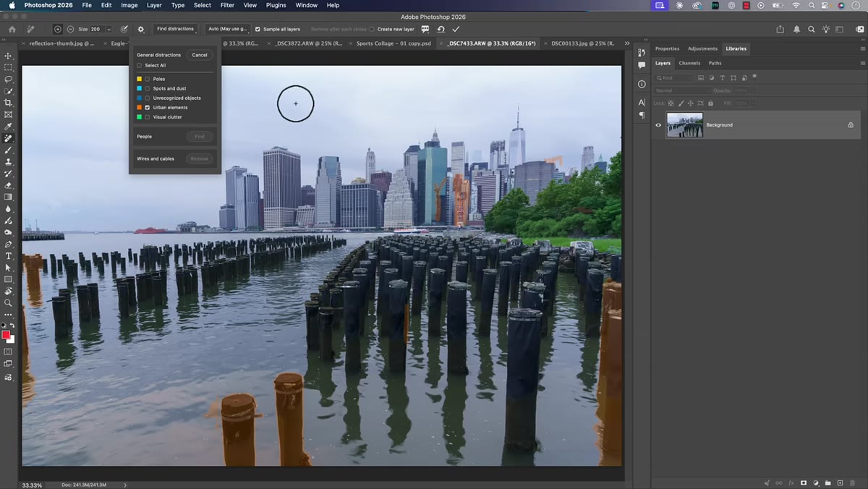This screenshot has width=868, height=489.
Task: Click the zoom level 33.33% field
Action: (x=31, y=485)
